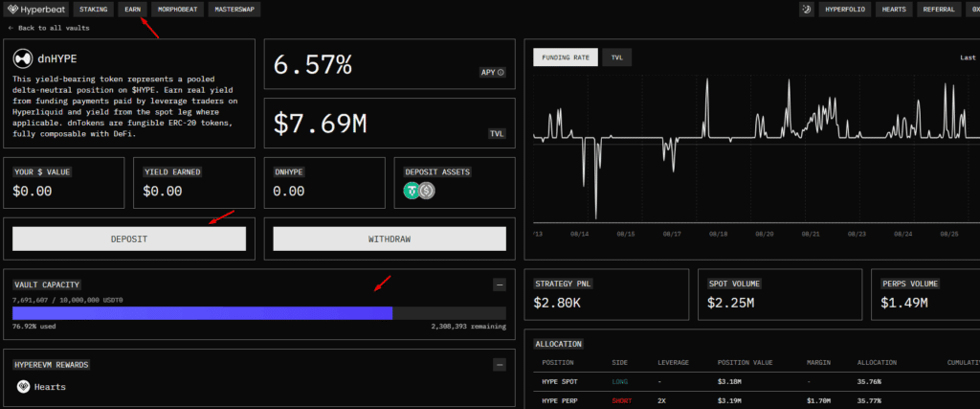Open the Staking page
This screenshot has width=980, height=409.
(x=94, y=10)
